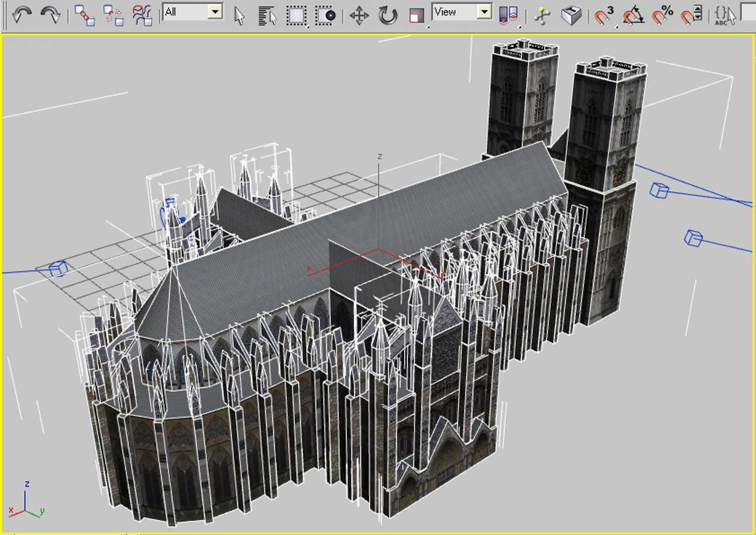Toggle Keyboard Shortcut Override
756x535 pixels.
pos(571,15)
